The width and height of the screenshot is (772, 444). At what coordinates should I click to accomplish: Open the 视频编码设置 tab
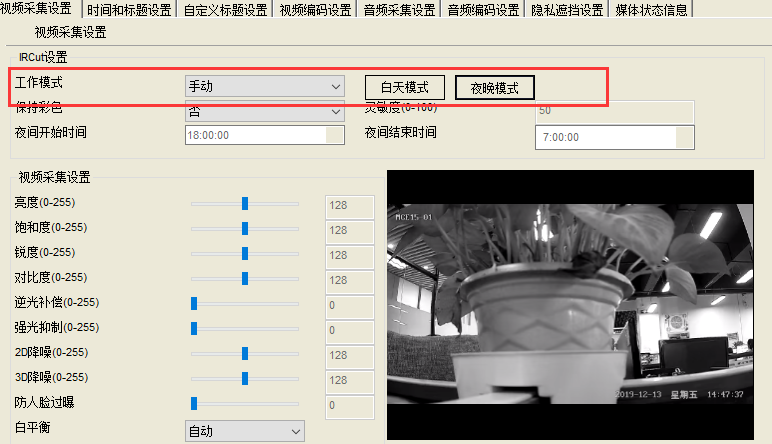[315, 9]
